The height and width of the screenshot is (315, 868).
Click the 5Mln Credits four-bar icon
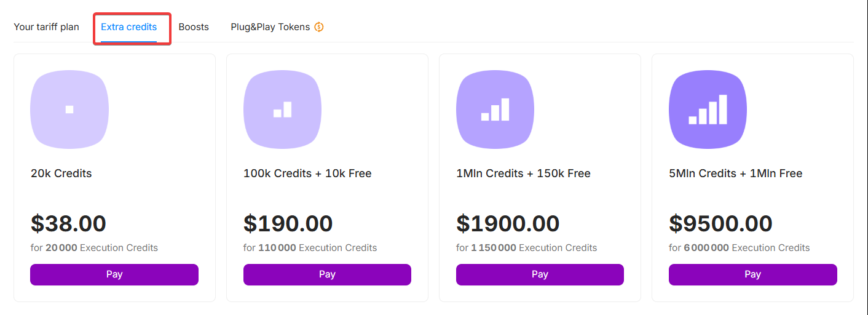[708, 110]
